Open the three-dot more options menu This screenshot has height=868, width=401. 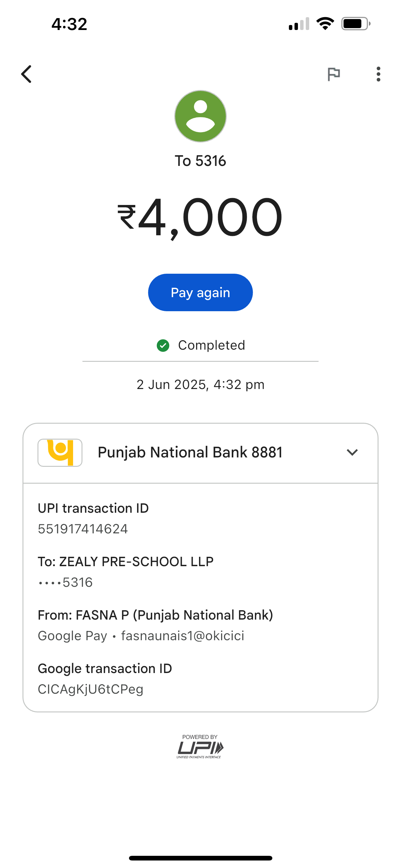click(378, 74)
